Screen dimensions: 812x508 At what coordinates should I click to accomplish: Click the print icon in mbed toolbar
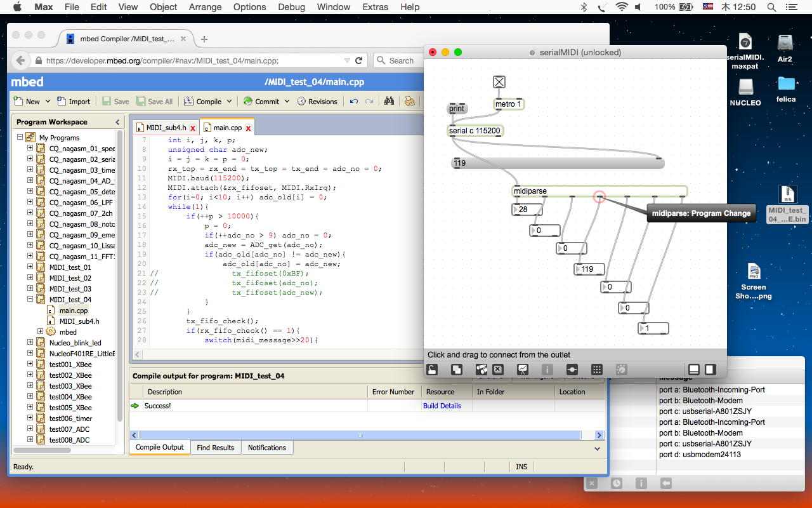pos(410,101)
